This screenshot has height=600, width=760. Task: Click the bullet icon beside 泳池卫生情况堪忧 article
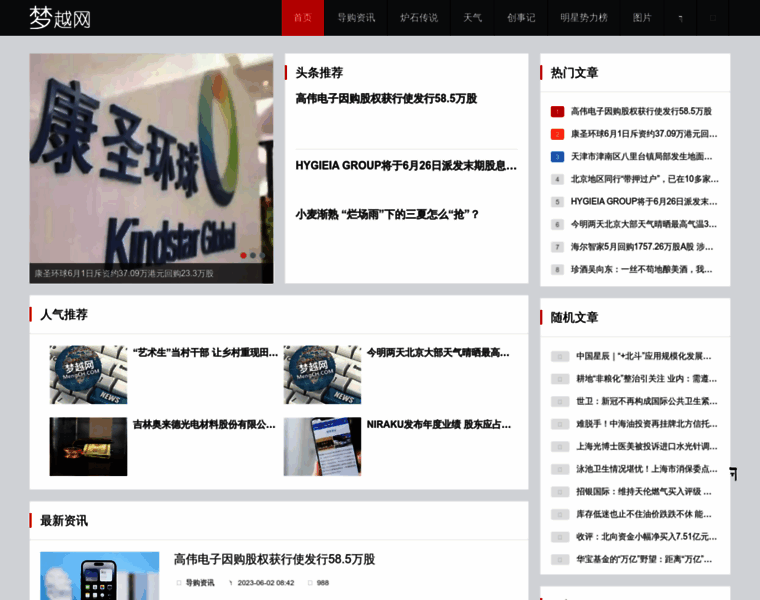[560, 469]
